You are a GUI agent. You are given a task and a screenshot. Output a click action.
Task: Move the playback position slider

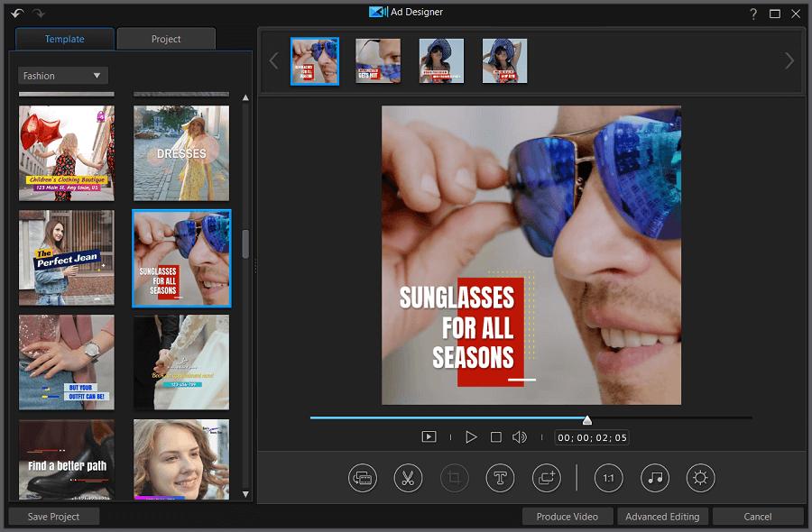click(586, 418)
